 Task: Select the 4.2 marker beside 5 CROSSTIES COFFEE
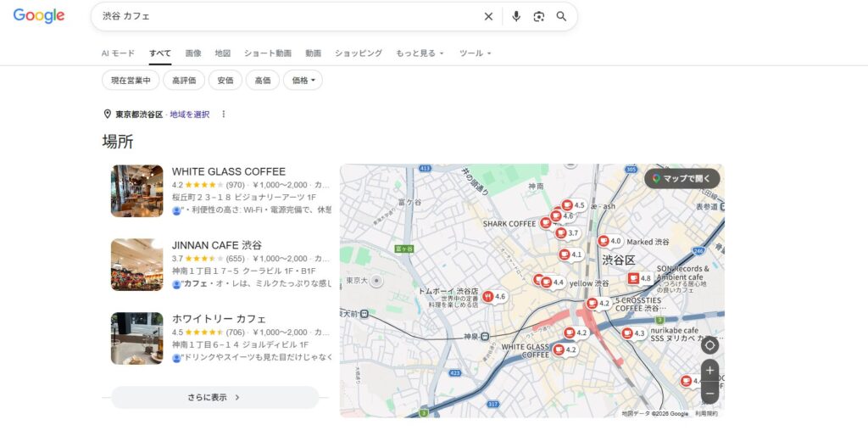coord(598,303)
